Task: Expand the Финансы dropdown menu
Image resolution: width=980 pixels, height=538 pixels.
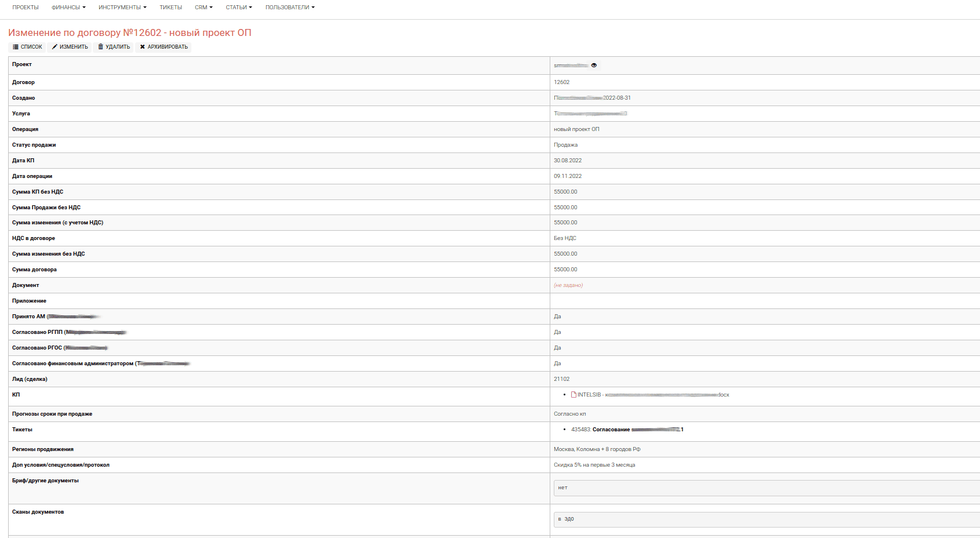Action: click(68, 8)
